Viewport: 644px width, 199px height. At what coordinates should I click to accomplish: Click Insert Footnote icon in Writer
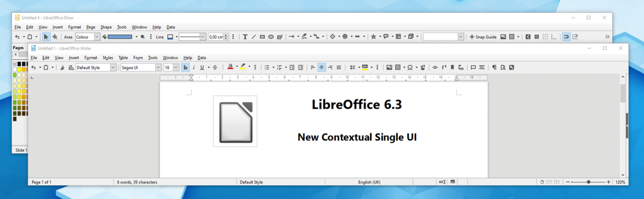coord(444,67)
